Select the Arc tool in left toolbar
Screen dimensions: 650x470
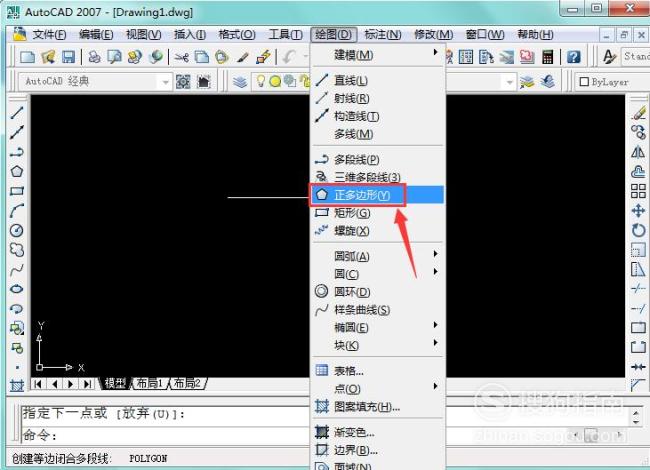pos(17,211)
